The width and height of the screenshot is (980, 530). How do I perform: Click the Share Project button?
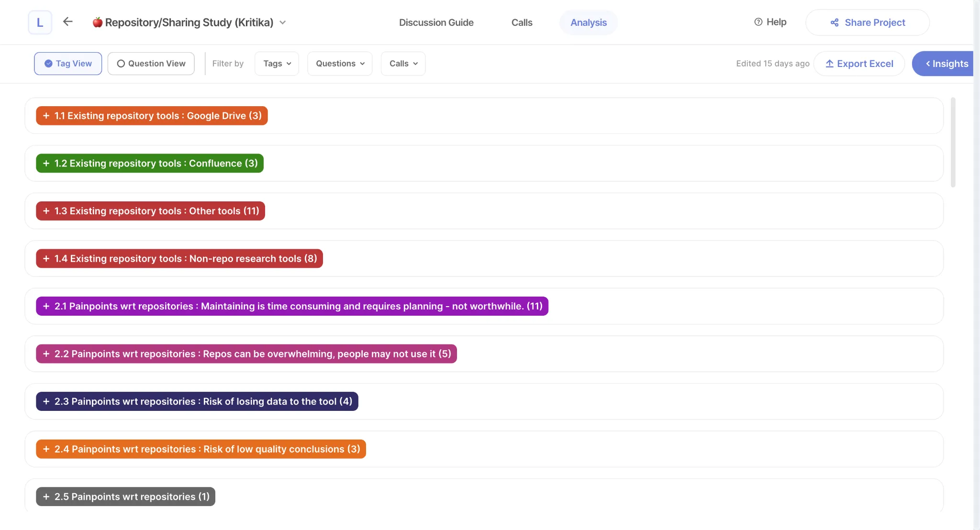tap(868, 22)
